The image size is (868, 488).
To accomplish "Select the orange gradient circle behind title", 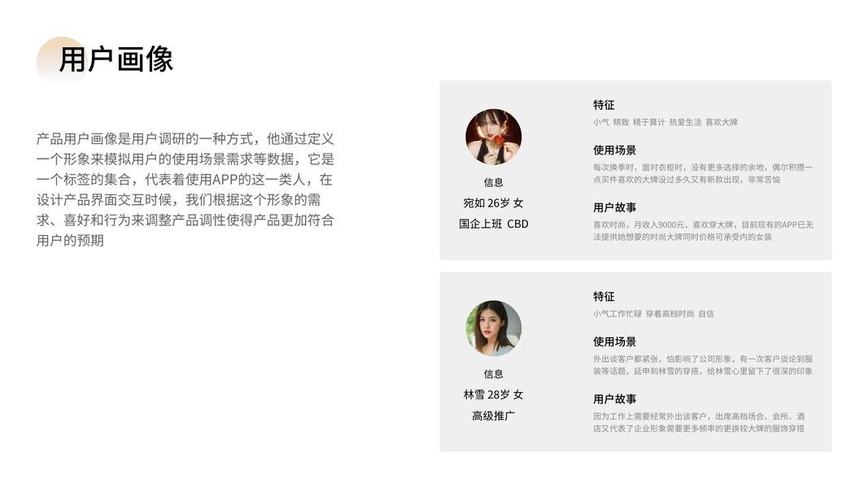I will (x=62, y=62).
